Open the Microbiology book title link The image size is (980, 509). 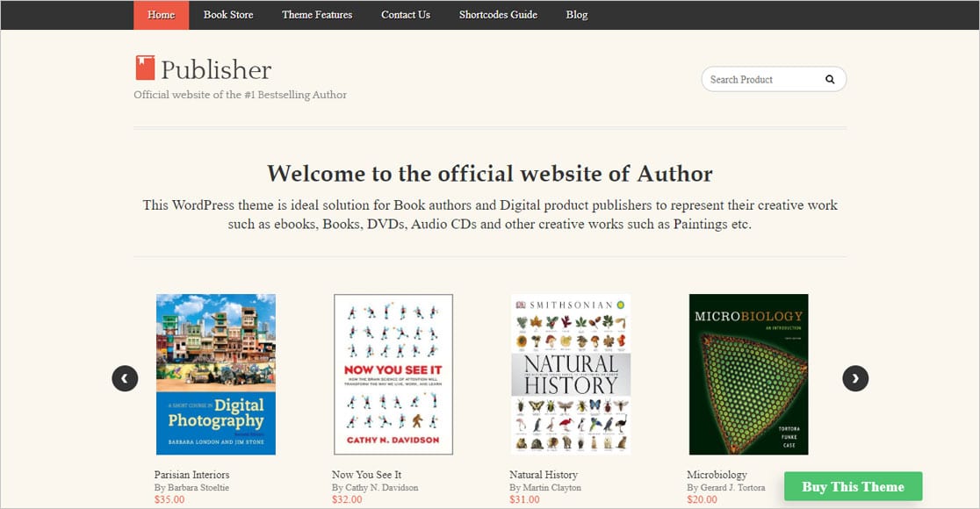[717, 475]
